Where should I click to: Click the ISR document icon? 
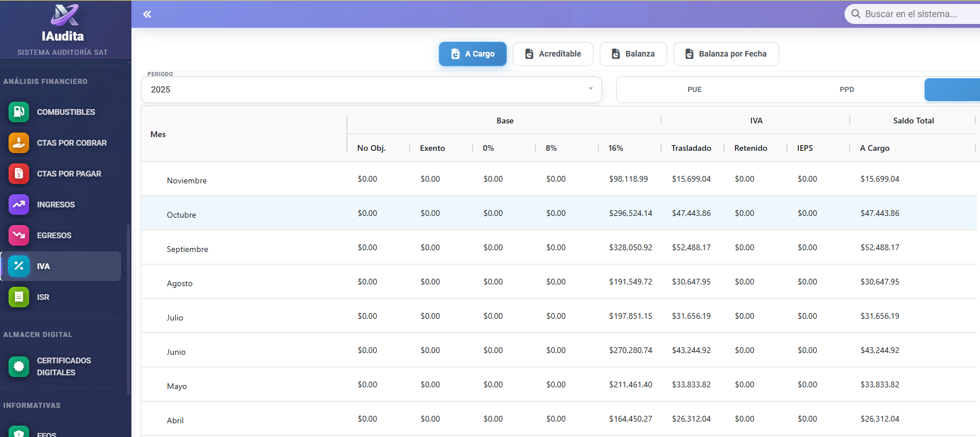(x=19, y=297)
